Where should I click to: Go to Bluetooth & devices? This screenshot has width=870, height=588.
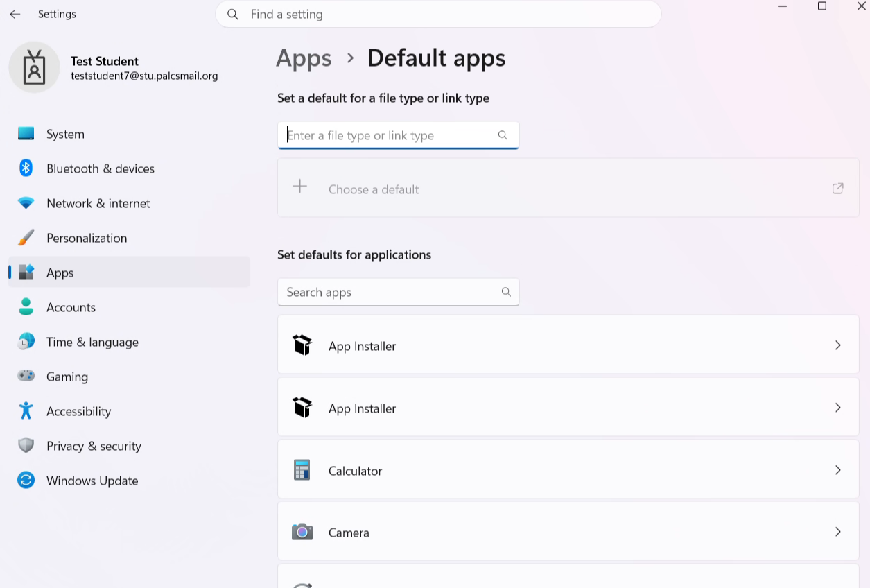pyautogui.click(x=129, y=168)
